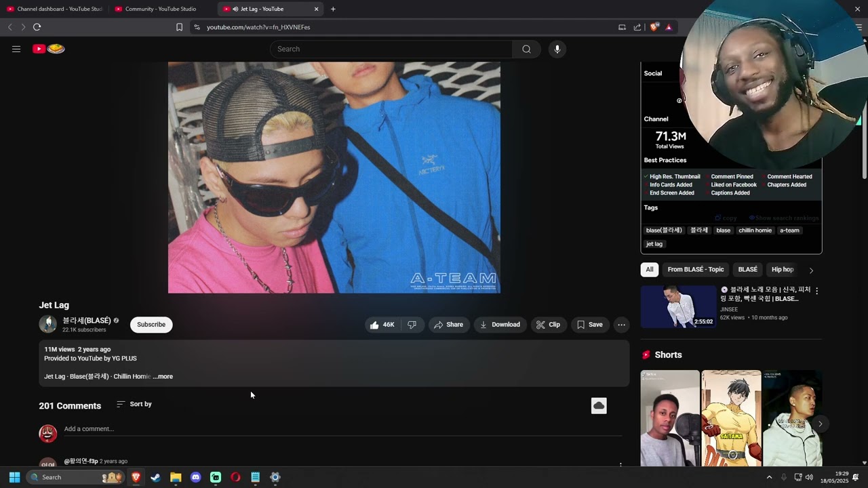Open File Explorer from the taskbar
This screenshot has height=488, width=868.
(x=176, y=477)
